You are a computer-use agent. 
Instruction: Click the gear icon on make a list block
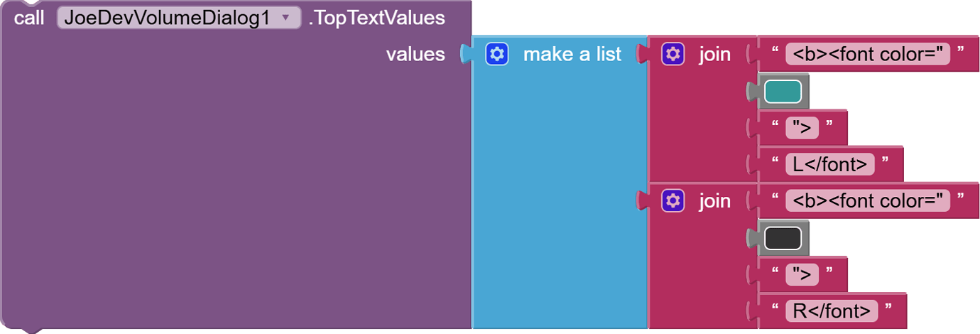[x=497, y=54]
